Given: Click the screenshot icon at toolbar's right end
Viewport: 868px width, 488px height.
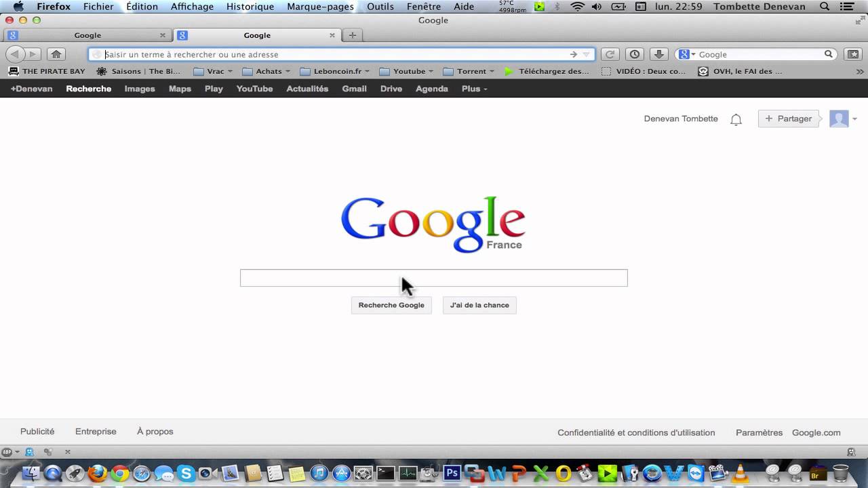Looking at the screenshot, I should pos(852,54).
